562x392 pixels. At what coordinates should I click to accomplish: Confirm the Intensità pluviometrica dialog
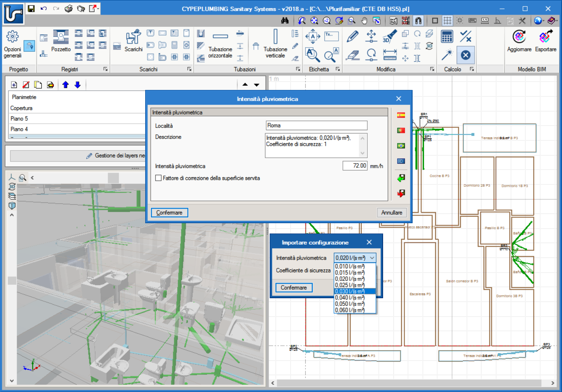pyautogui.click(x=169, y=212)
